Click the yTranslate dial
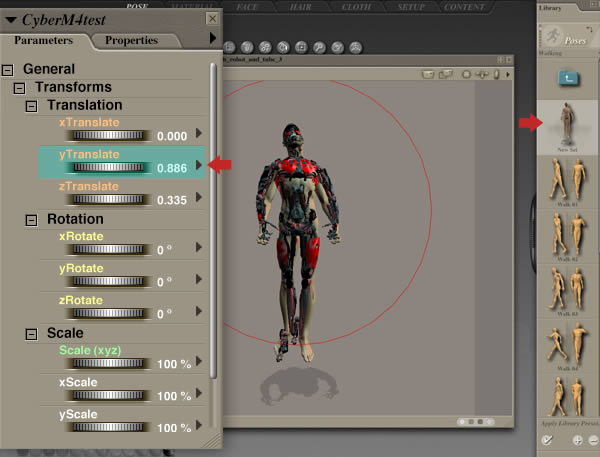The height and width of the screenshot is (457, 600). point(108,167)
